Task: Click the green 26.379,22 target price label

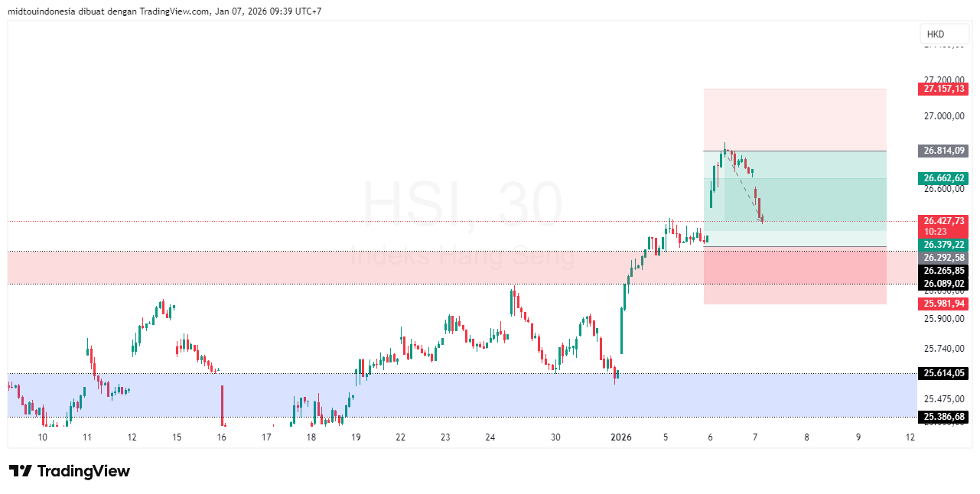Action: [943, 245]
